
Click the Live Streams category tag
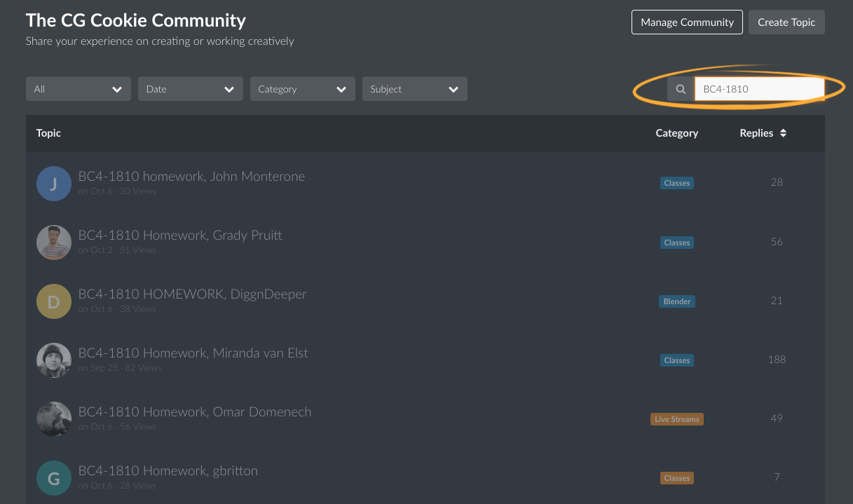point(676,418)
